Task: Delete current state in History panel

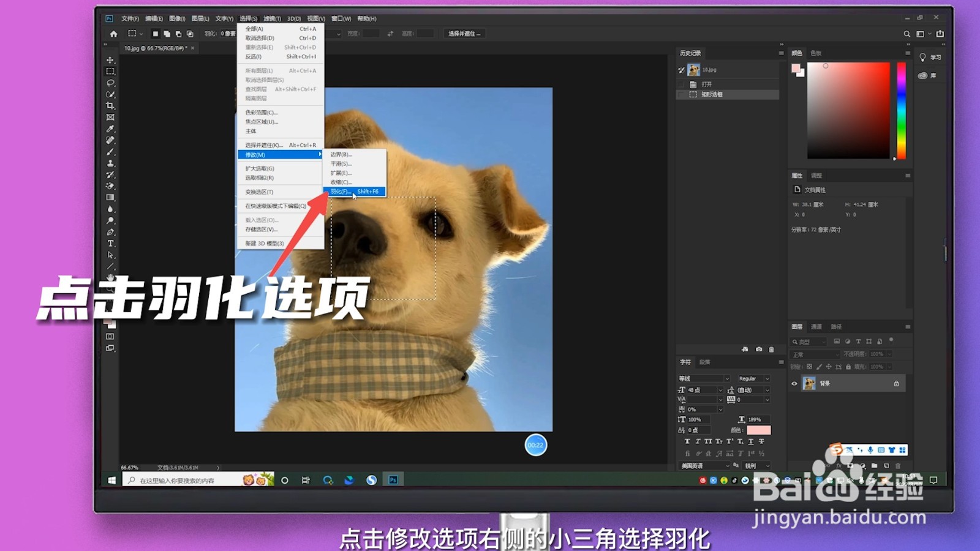Action: (x=772, y=349)
